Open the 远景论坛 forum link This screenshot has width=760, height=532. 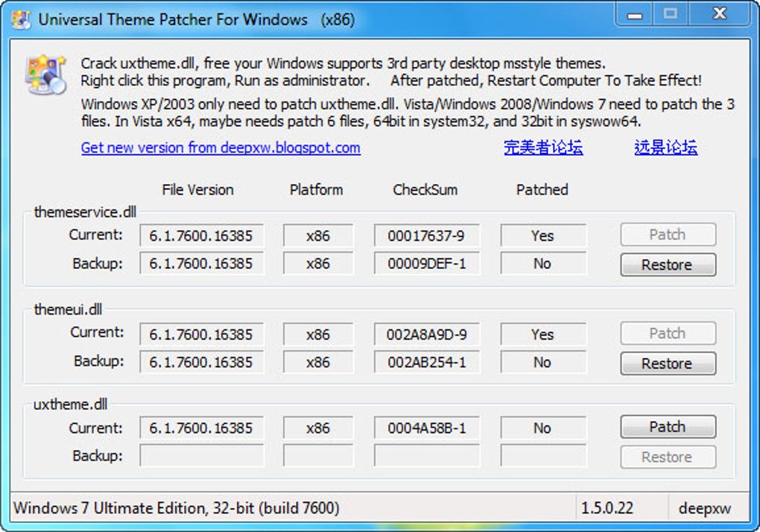[665, 147]
